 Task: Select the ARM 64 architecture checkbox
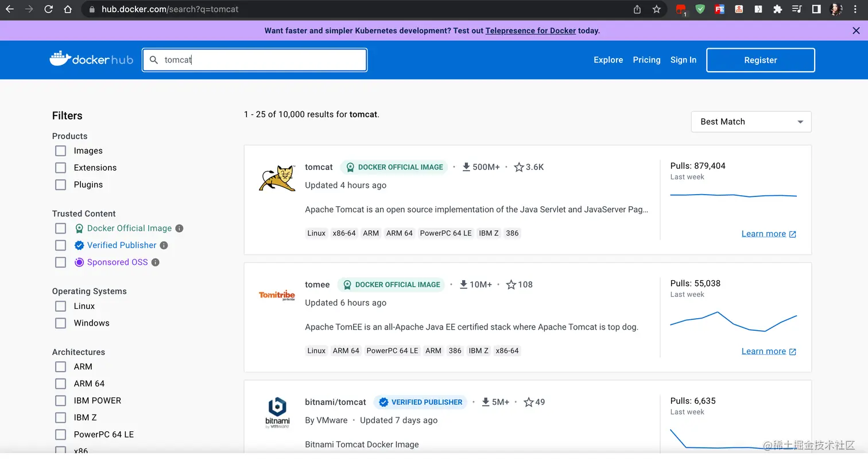[60, 384]
